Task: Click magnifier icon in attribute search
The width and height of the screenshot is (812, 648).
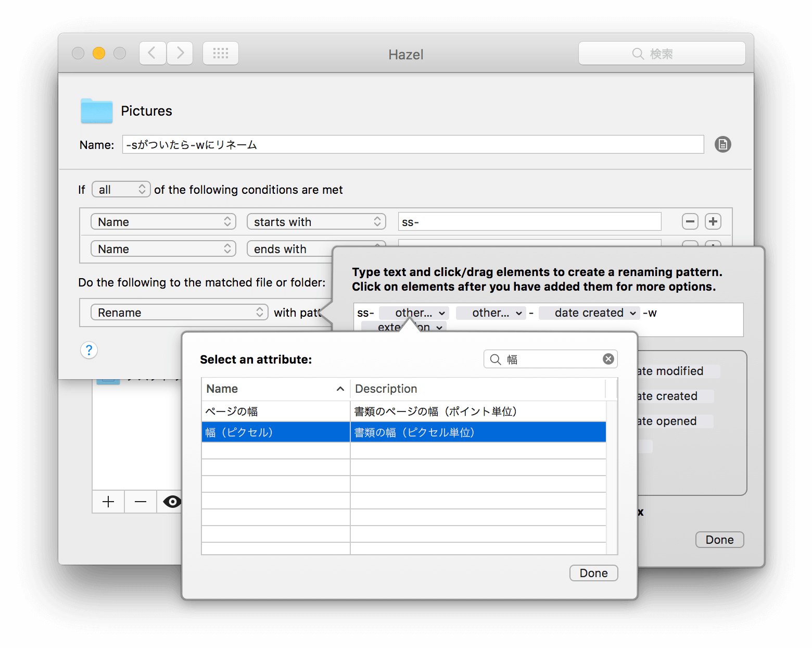Action: [x=496, y=359]
